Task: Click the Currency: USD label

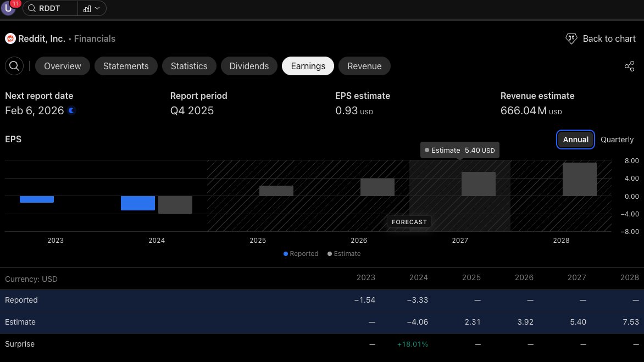Action: coord(31,279)
